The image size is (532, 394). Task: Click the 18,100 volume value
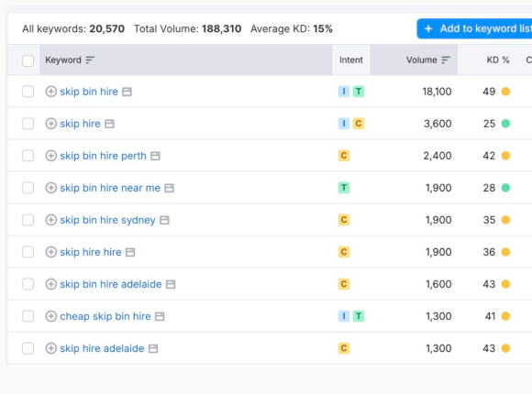point(437,92)
